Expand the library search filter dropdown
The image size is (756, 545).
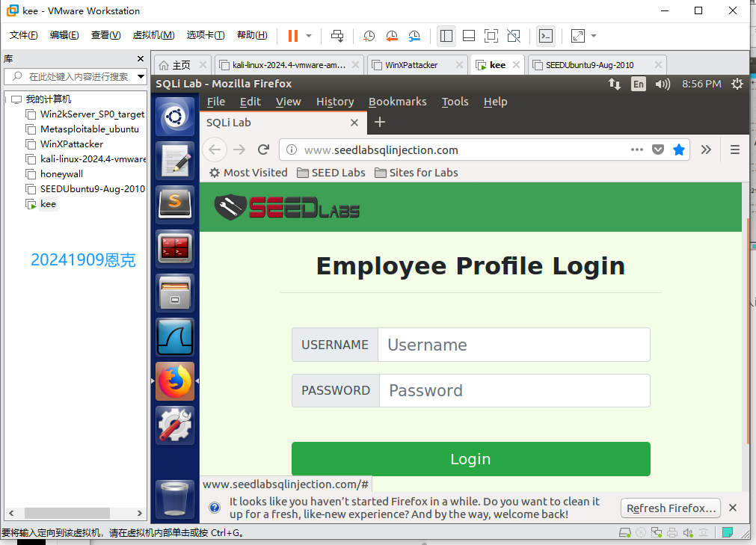141,76
